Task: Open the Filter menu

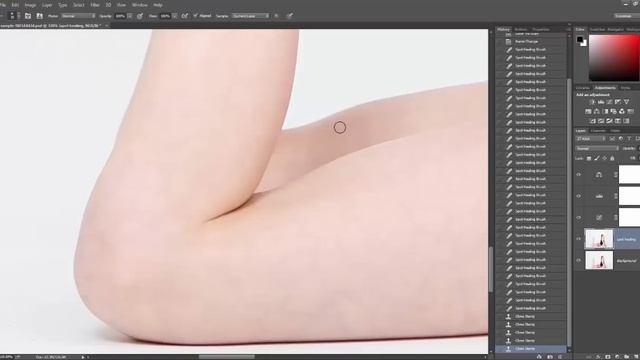Action: tap(95, 5)
